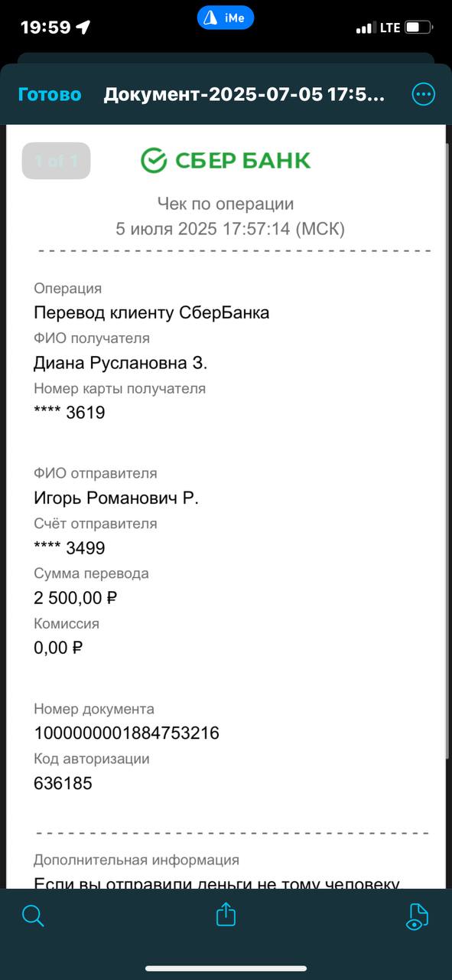Tap the Дополнительная информация section heading
452x980 pixels.
point(136,860)
